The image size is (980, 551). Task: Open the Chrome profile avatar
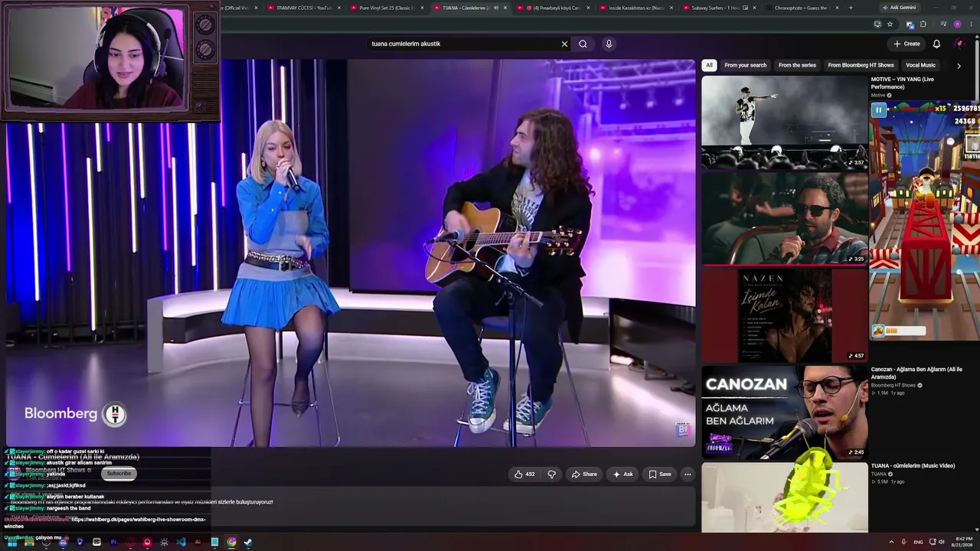957,24
